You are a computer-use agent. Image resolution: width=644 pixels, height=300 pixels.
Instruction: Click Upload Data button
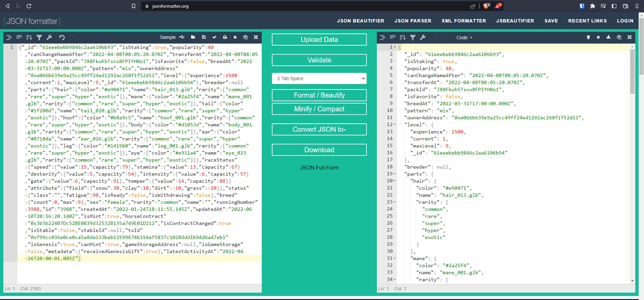[x=319, y=40]
